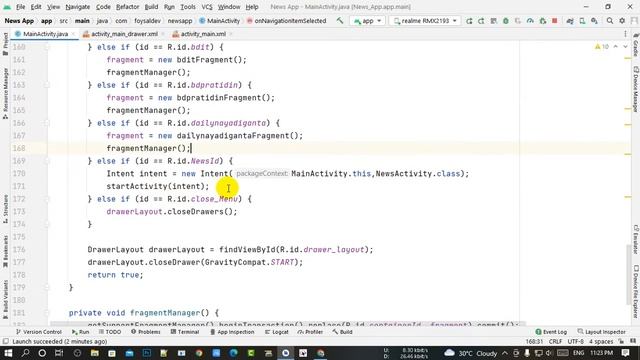Click the Attach Debugger to Android Process icon
Image resolution: width=640 pixels, height=360 pixels.
click(542, 20)
